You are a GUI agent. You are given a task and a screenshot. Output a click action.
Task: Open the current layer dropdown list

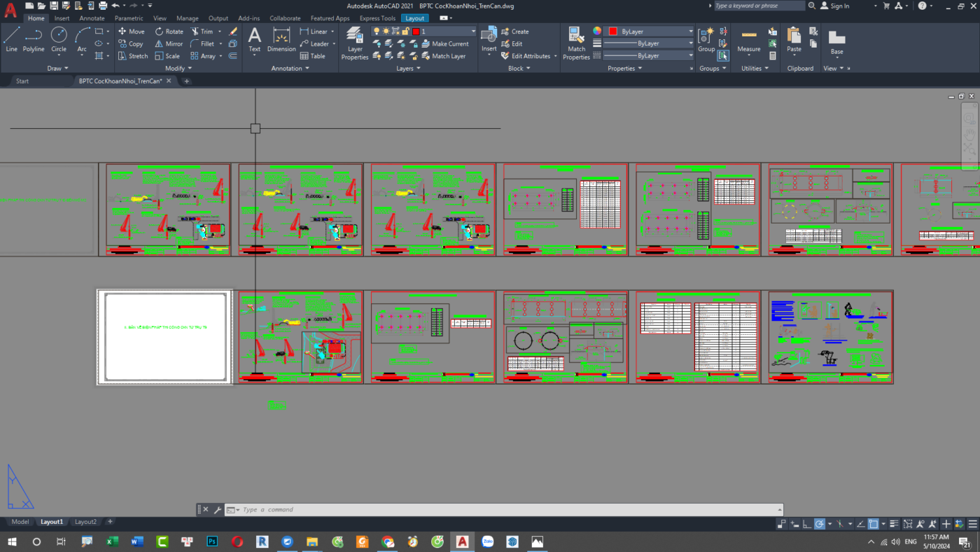[473, 32]
